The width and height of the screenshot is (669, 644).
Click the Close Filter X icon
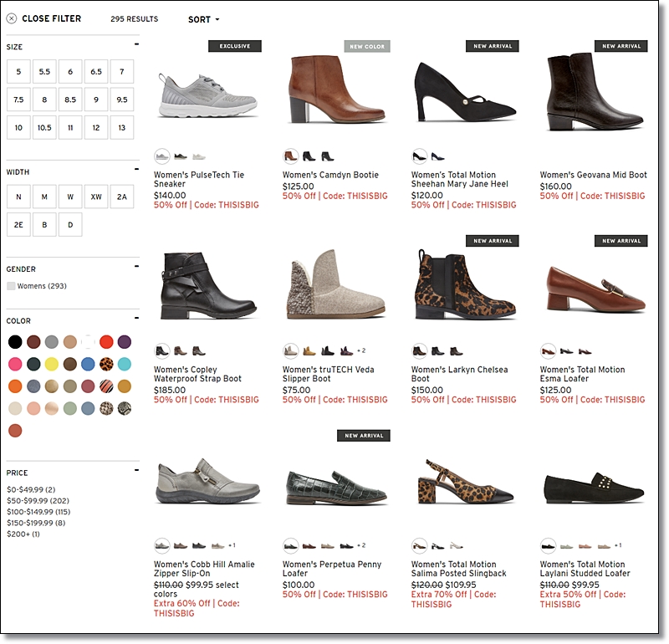12,18
